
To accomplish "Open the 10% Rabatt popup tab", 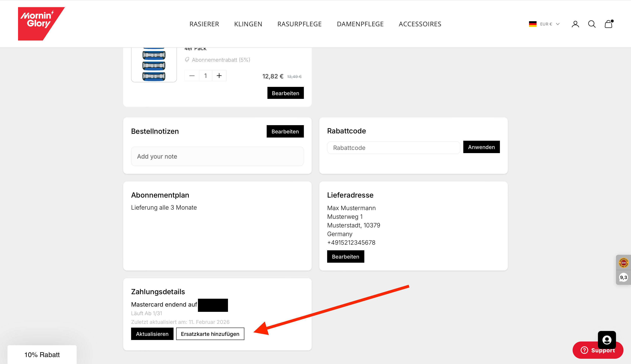I will [x=42, y=354].
